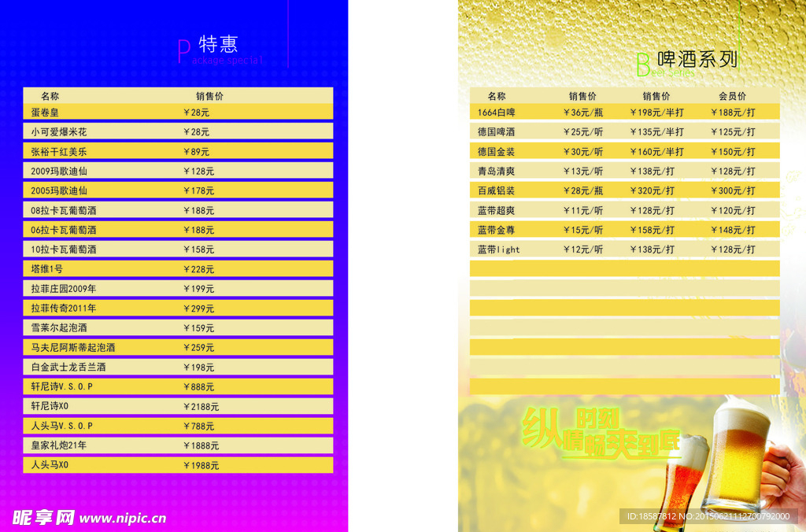
Task: Click the ¥158元/打 price of 蓝带金尊
Action: coord(653,230)
